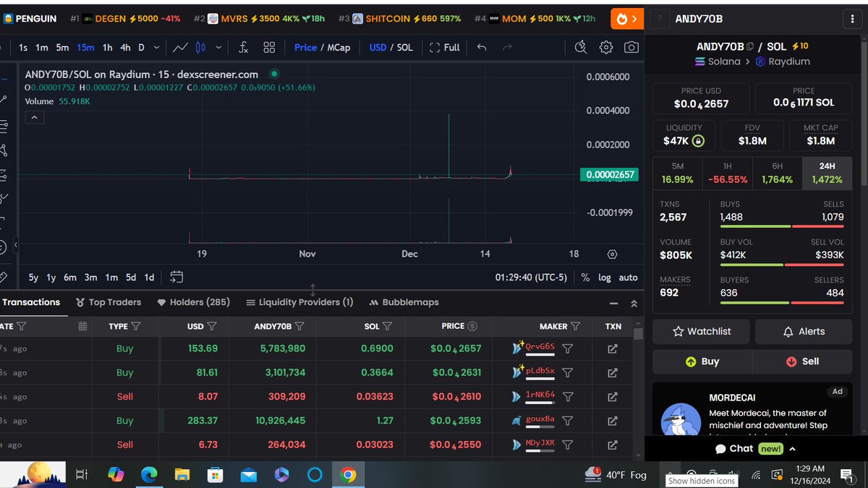Copy the ANDY70B token address icon

pos(750,46)
